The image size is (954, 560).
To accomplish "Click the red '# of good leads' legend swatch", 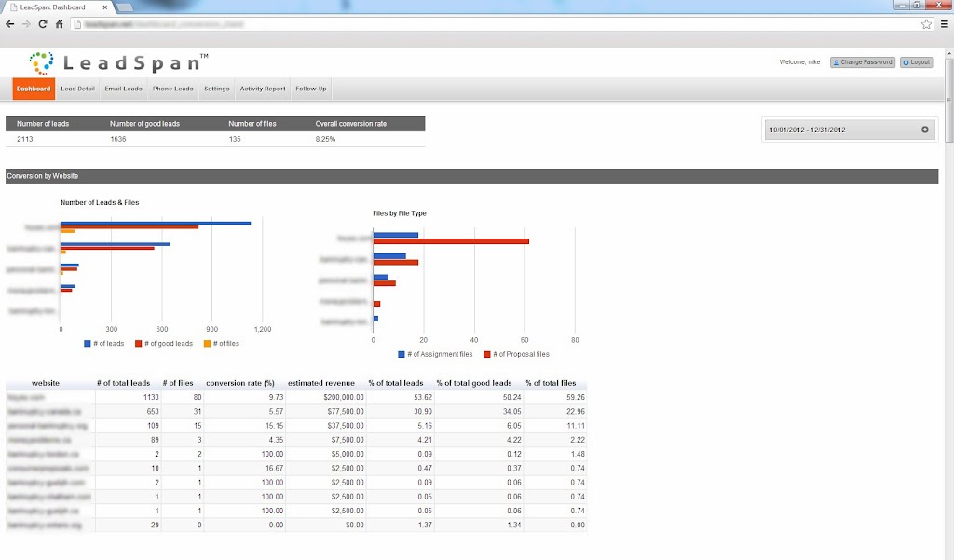I will tap(138, 344).
